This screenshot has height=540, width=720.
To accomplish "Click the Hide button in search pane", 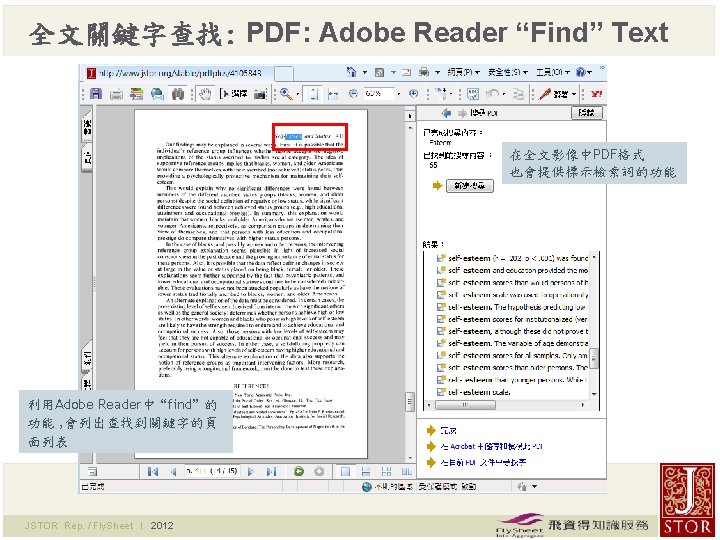I will coord(586,112).
